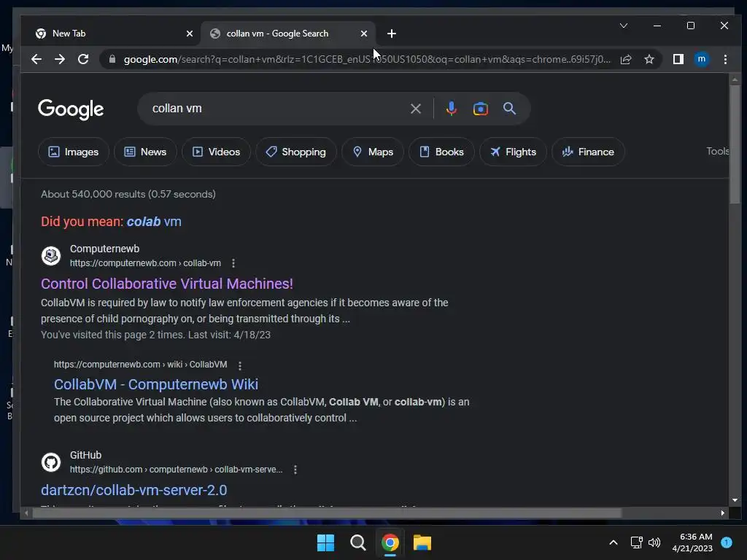
Task: Open Control Collaborative Virtual Machines result
Action: click(x=167, y=284)
